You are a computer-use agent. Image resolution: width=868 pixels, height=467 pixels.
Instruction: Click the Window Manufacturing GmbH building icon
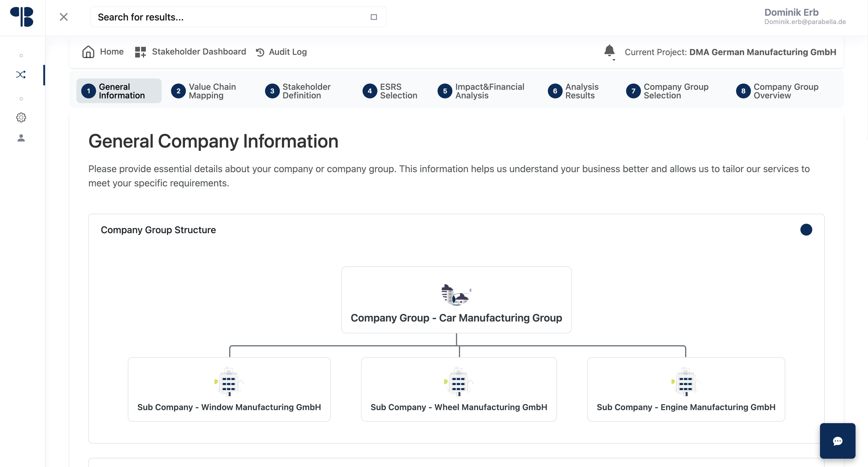tap(229, 381)
